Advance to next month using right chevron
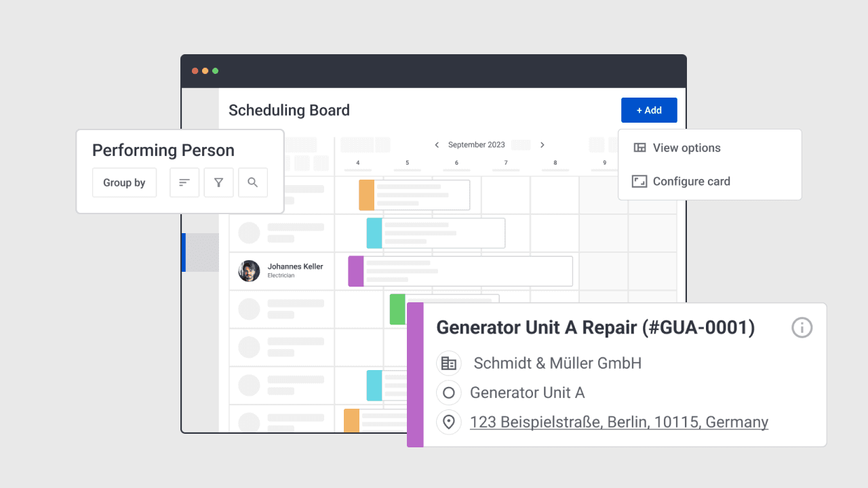This screenshot has width=868, height=488. pyautogui.click(x=542, y=144)
